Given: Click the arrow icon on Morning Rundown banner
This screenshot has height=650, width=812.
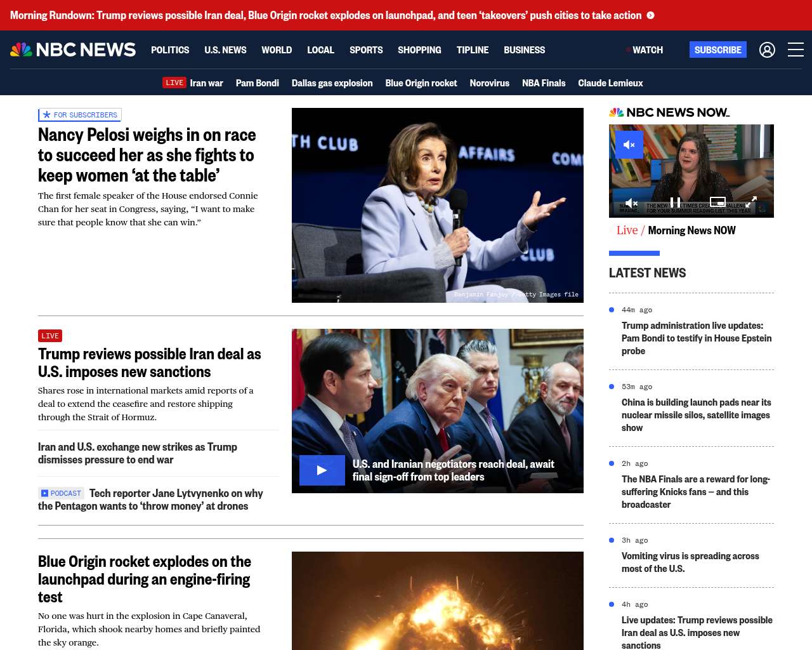Looking at the screenshot, I should 650,15.
